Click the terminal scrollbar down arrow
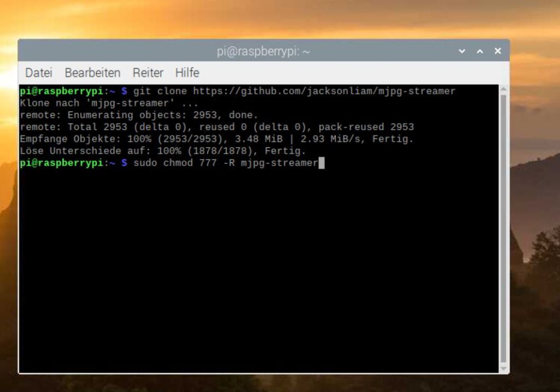The image size is (560, 392). (x=504, y=368)
